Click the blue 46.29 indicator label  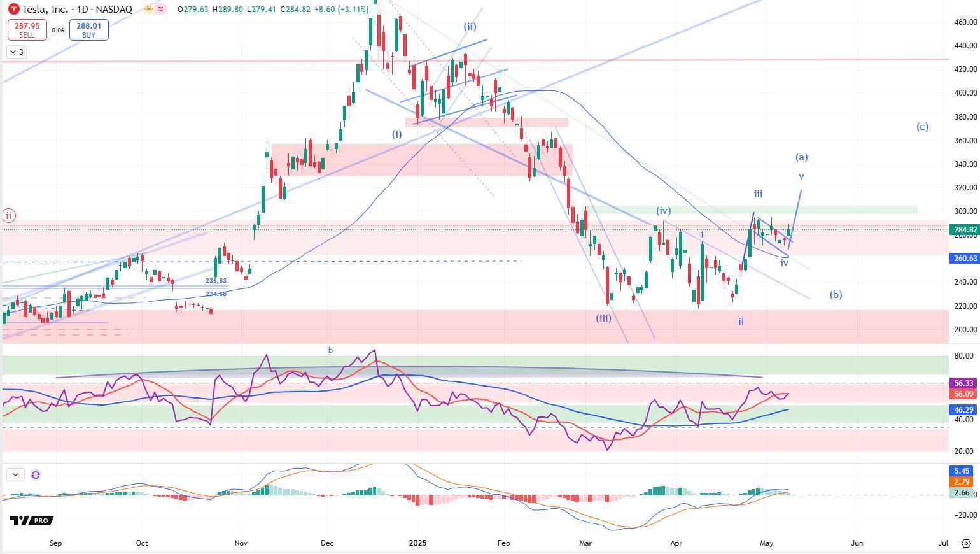coord(964,410)
